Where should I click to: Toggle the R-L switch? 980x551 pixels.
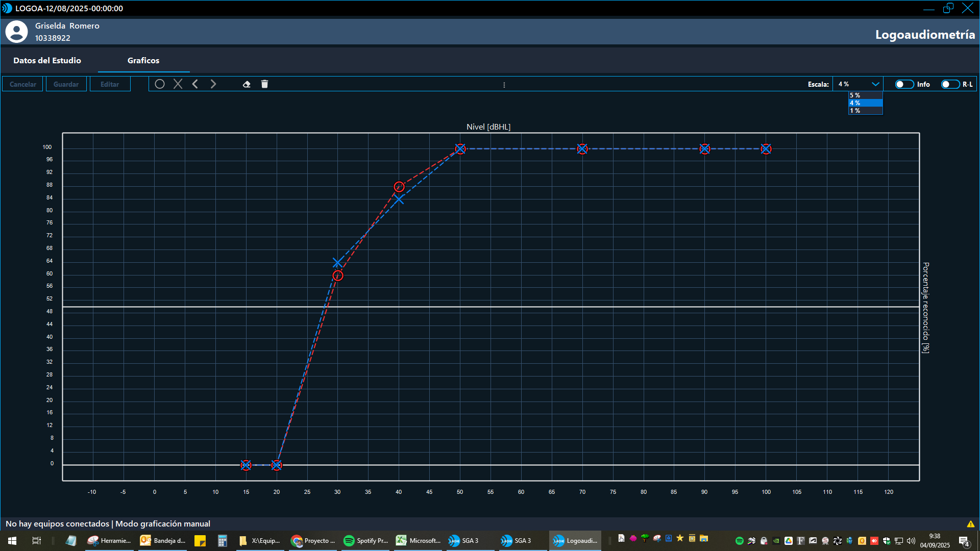pos(950,84)
